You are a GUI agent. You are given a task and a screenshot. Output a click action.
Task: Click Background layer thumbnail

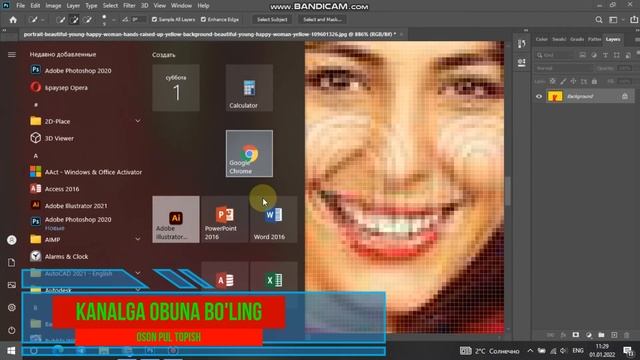[555, 96]
